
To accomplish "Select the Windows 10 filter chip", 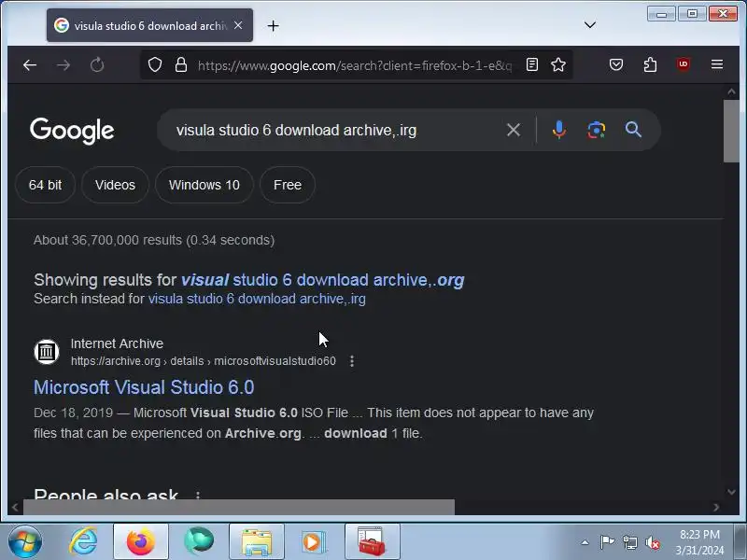I will (204, 185).
